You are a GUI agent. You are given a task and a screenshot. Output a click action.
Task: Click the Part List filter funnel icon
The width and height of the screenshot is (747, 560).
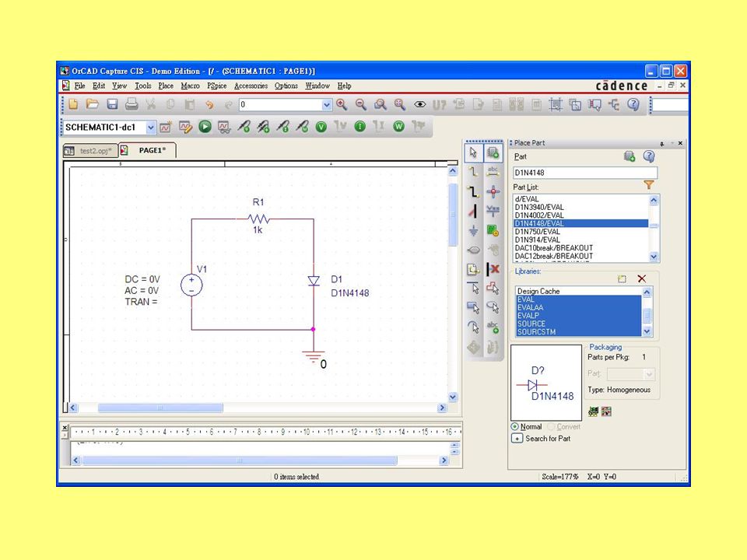coord(649,185)
